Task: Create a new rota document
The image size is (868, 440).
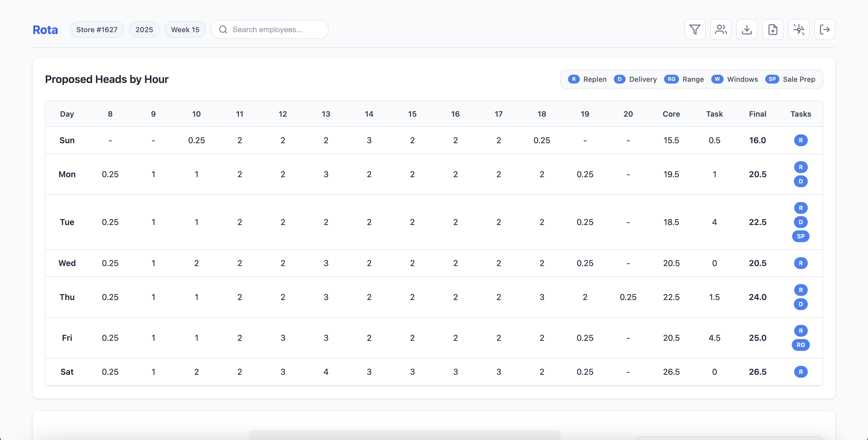Action: pos(773,29)
